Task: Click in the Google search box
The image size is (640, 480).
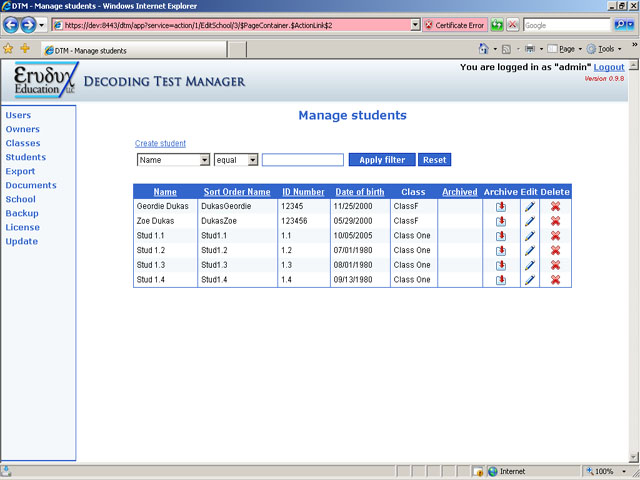Action: coord(567,25)
